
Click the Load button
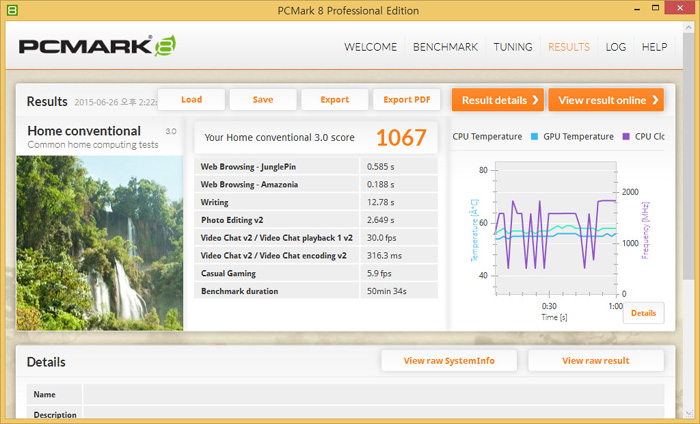coord(192,100)
